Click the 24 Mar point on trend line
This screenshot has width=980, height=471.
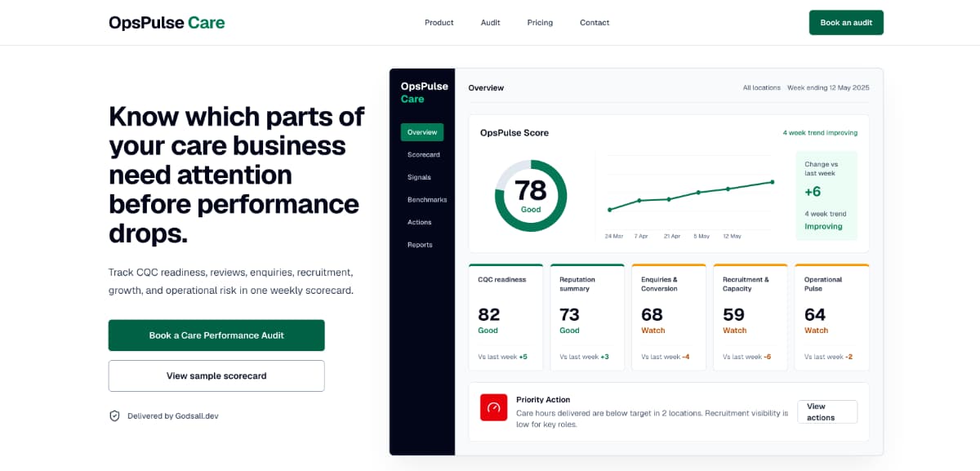click(x=609, y=210)
